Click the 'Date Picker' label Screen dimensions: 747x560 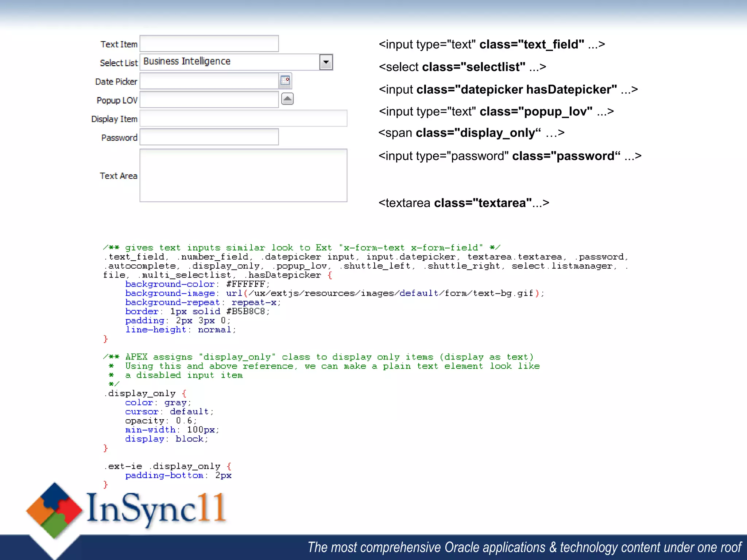[x=116, y=82]
